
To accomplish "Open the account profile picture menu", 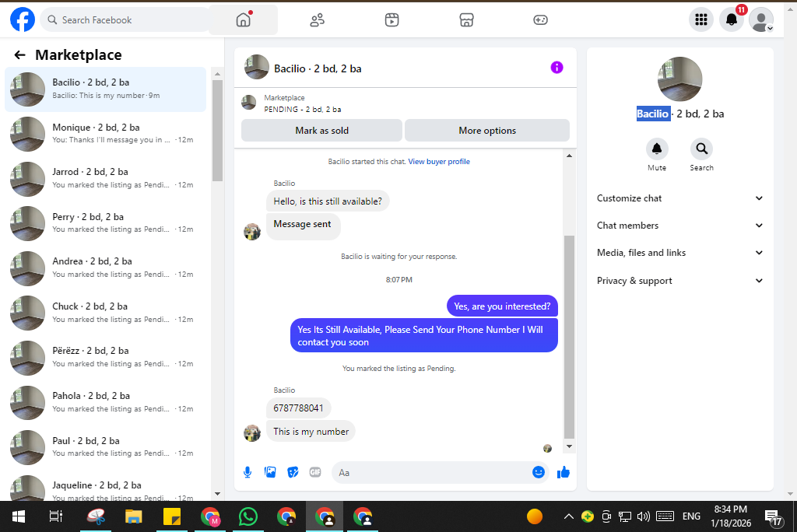I will pos(761,19).
